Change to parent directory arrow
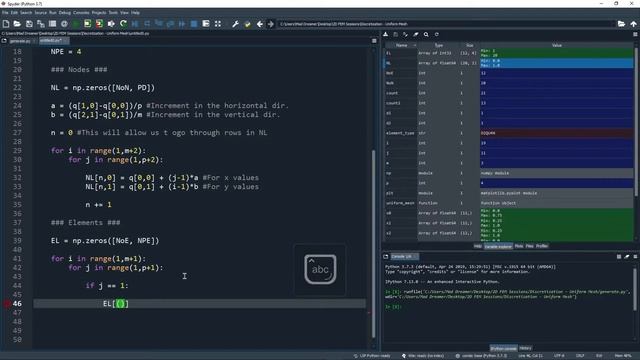 tap(633, 24)
